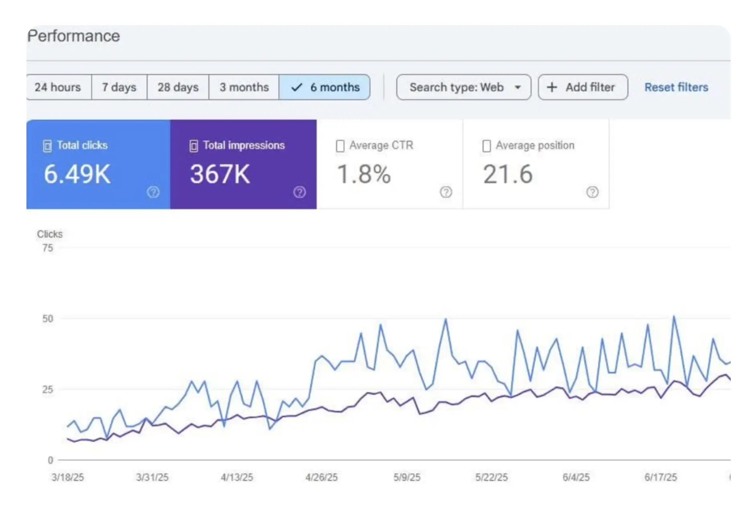Click the Reset filters link
756x532 pixels.
pos(676,87)
